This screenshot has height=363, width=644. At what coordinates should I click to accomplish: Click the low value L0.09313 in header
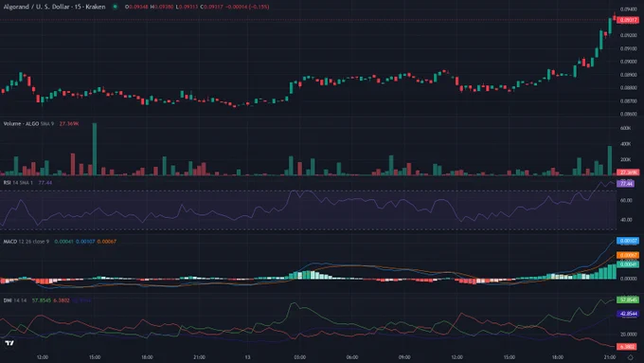(187, 7)
